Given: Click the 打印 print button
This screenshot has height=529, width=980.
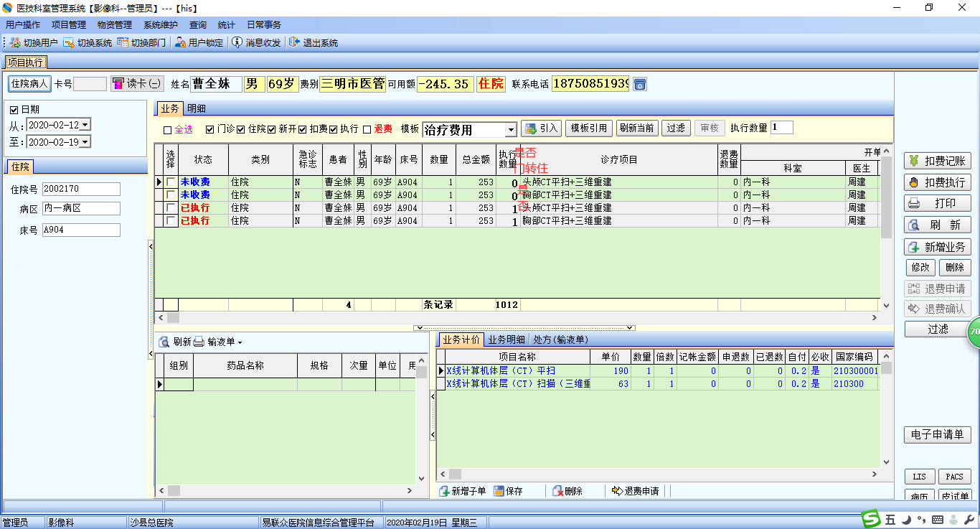Looking at the screenshot, I should pos(938,203).
